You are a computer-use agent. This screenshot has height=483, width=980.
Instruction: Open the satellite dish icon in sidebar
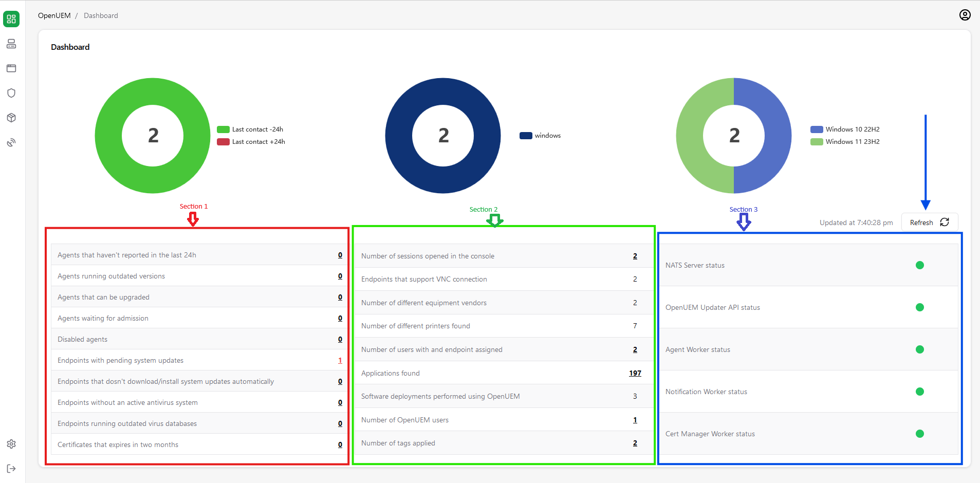(x=11, y=142)
